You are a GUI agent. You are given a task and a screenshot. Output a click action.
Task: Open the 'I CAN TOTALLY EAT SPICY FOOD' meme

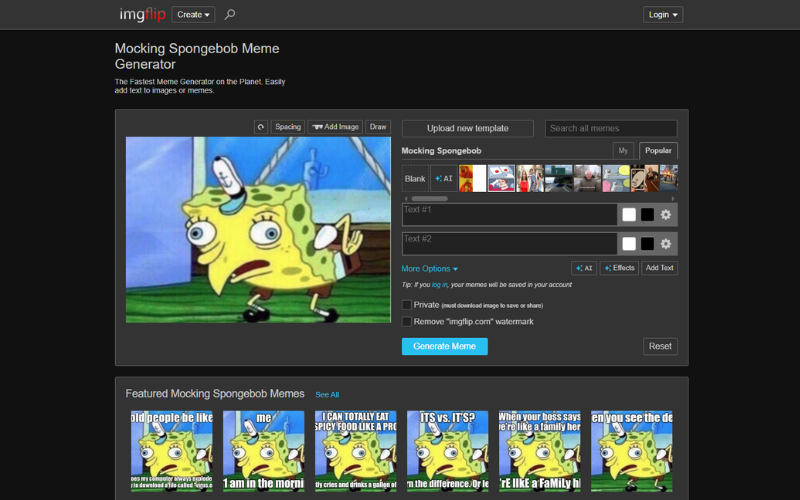pyautogui.click(x=356, y=451)
